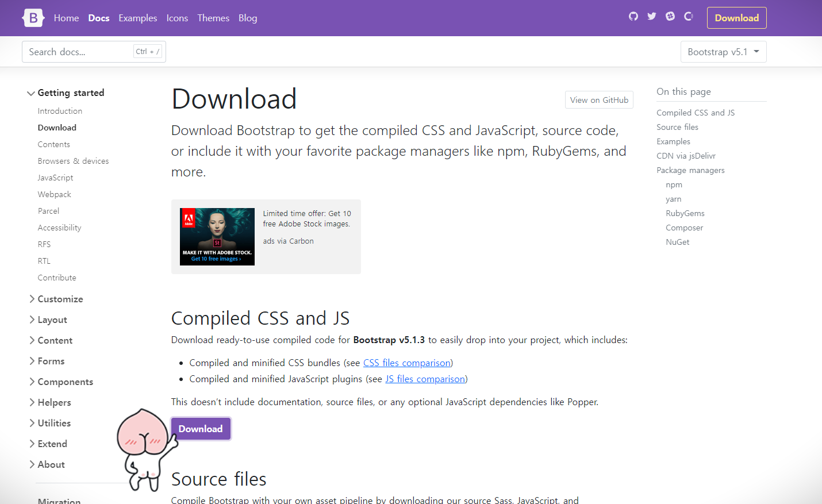The width and height of the screenshot is (822, 504).
Task: Select Docs in the navbar
Action: (99, 18)
